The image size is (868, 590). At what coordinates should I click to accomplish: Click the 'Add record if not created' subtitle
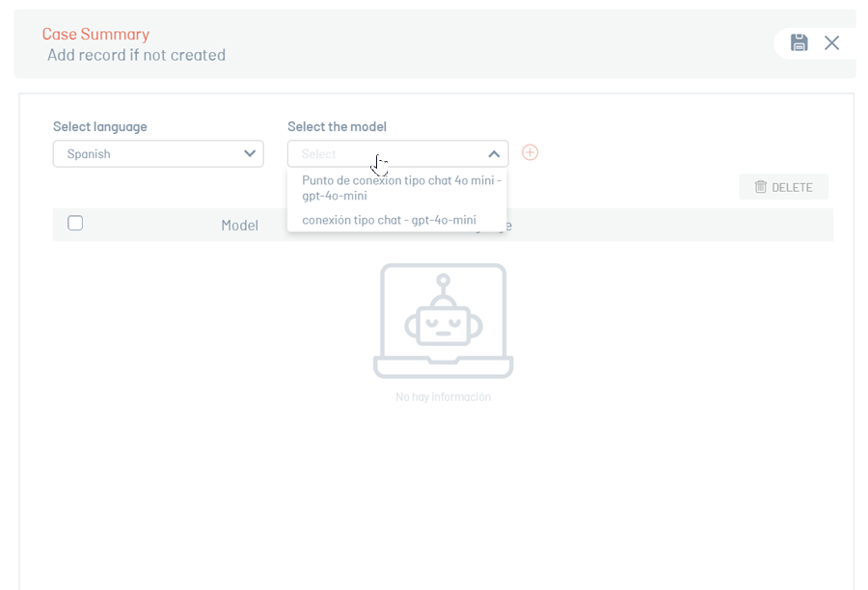136,55
